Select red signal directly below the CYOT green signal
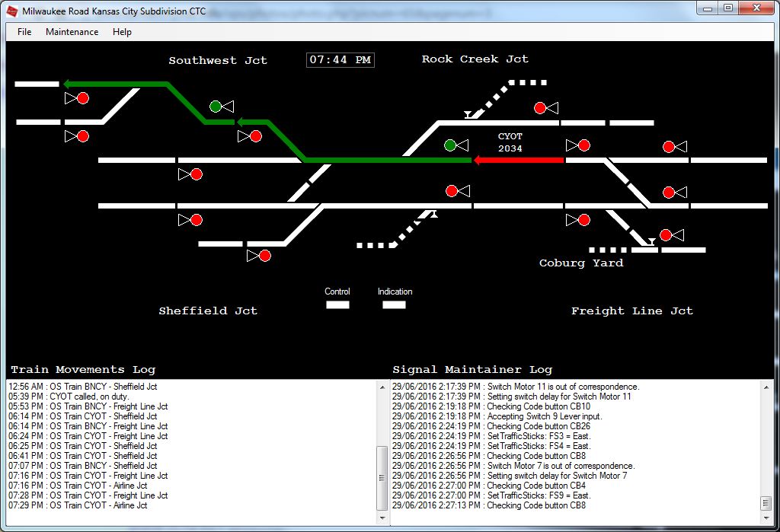Screen dimensions: 780x532 pyautogui.click(x=451, y=190)
